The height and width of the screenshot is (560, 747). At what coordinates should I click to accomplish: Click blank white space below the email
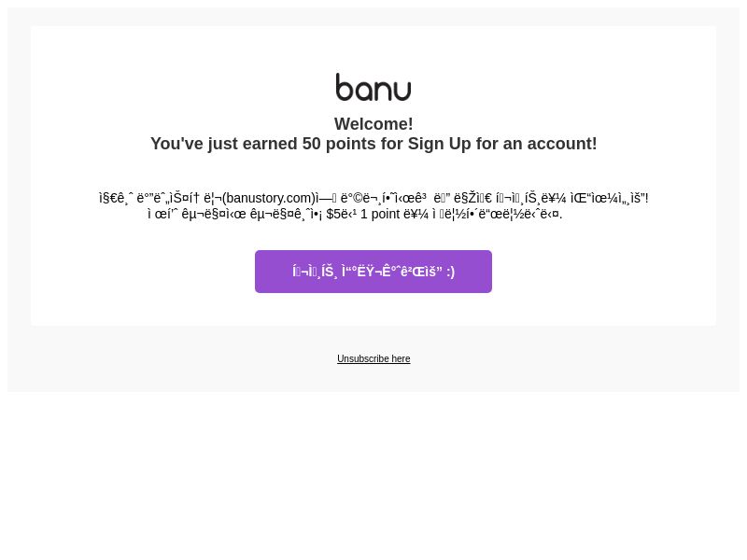coord(373,476)
